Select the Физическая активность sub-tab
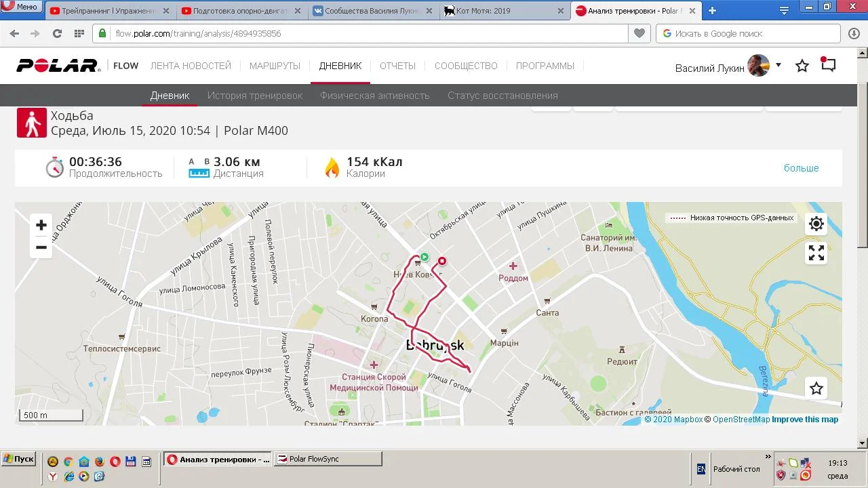The width and height of the screenshot is (868, 488). click(375, 96)
